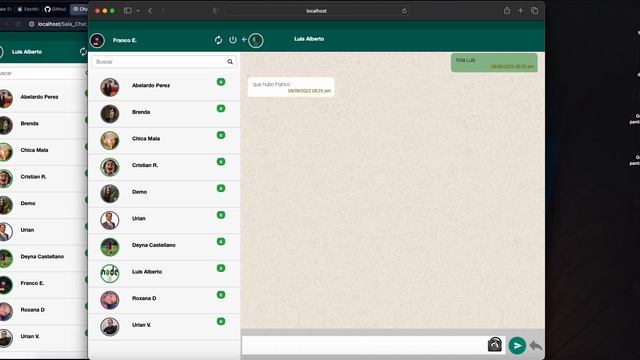
Task: Open chat with Chica Mala
Action: (x=164, y=140)
